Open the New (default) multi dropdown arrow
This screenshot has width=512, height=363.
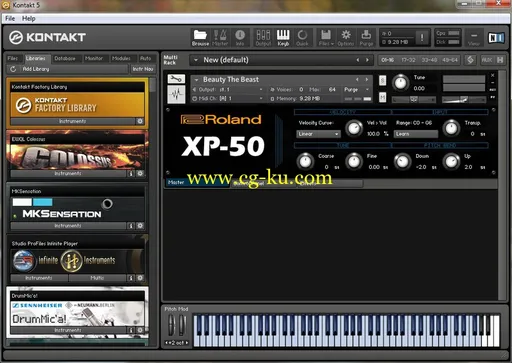click(196, 60)
